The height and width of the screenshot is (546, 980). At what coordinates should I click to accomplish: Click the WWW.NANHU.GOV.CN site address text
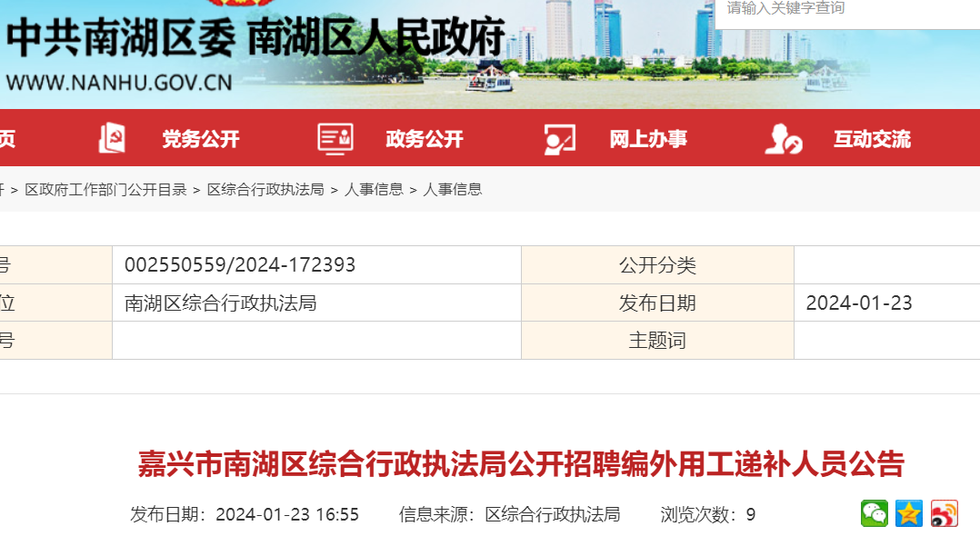point(119,83)
